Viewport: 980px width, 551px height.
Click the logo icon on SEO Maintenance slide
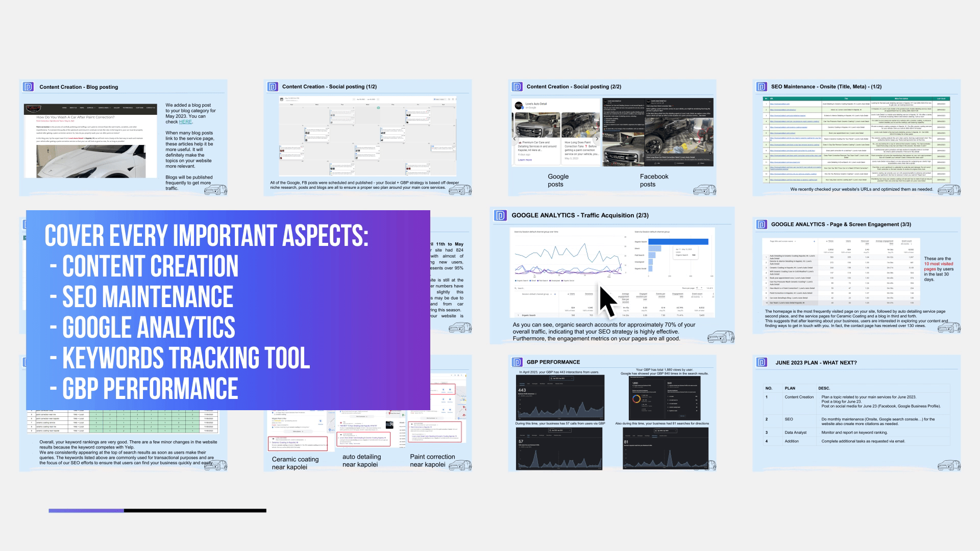(762, 87)
